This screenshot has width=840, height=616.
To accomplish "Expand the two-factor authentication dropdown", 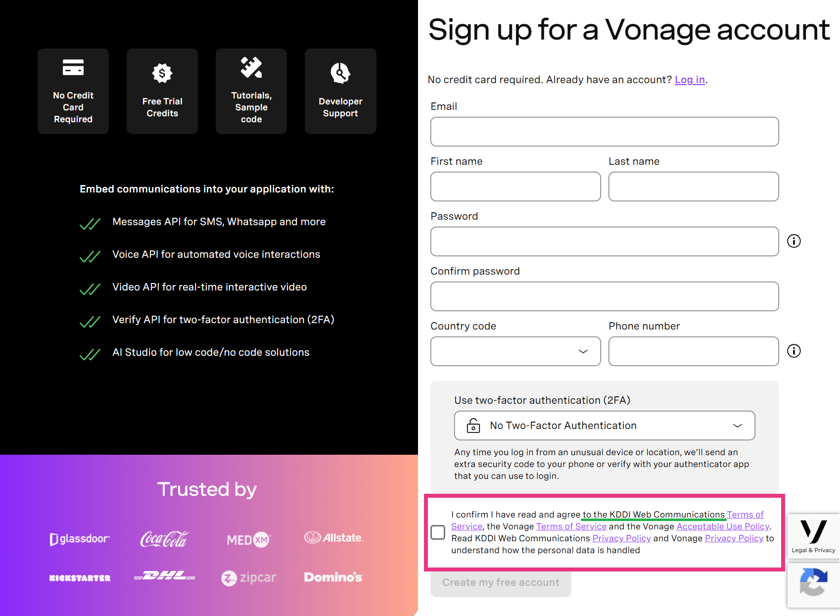I will pos(605,426).
